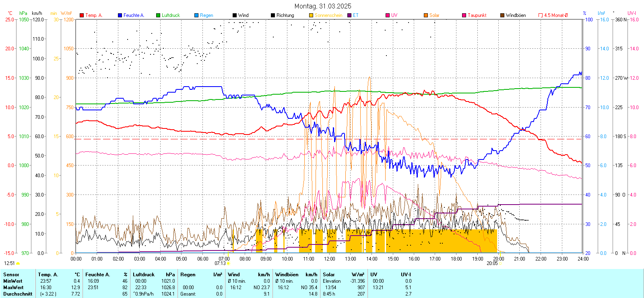This screenshot has width=644, height=298.
Task: Click the purple ET legend square
Action: [x=349, y=15]
